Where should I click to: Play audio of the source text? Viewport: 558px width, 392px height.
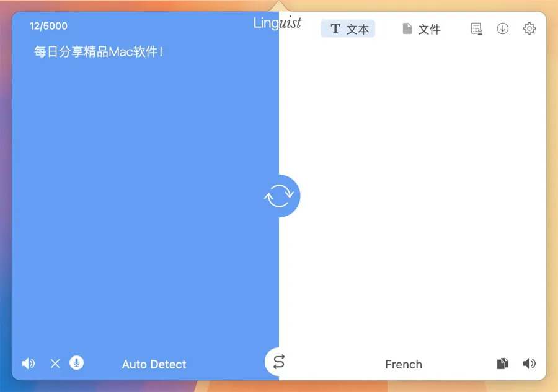pos(29,364)
